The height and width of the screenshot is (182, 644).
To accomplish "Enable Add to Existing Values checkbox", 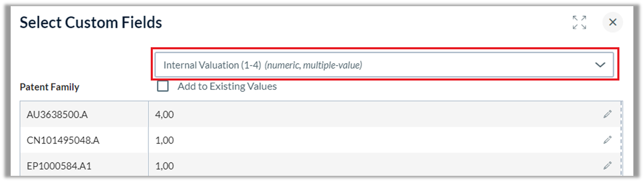I will pyautogui.click(x=163, y=86).
